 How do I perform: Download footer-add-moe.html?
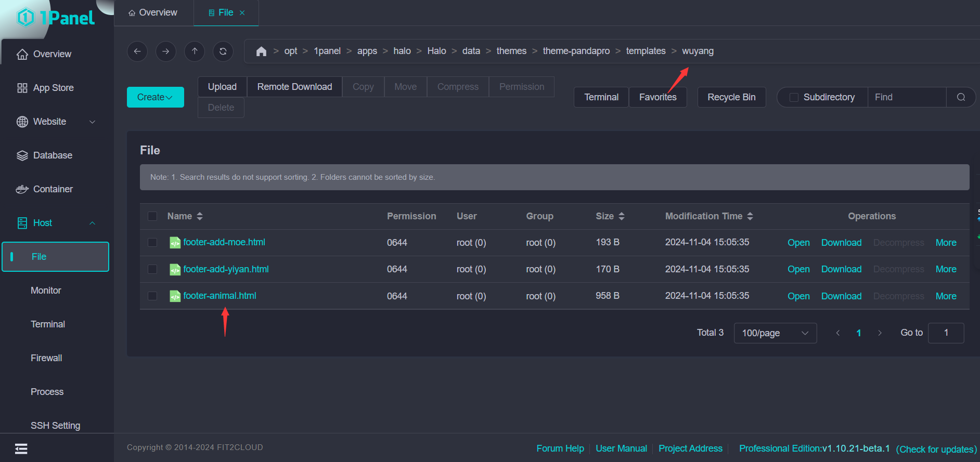841,243
